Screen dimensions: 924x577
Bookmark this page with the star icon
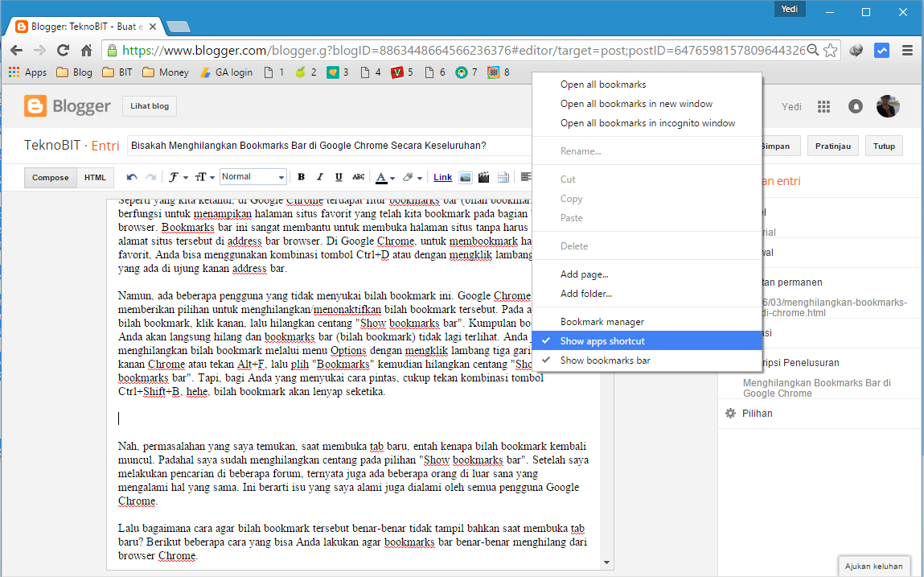point(830,50)
